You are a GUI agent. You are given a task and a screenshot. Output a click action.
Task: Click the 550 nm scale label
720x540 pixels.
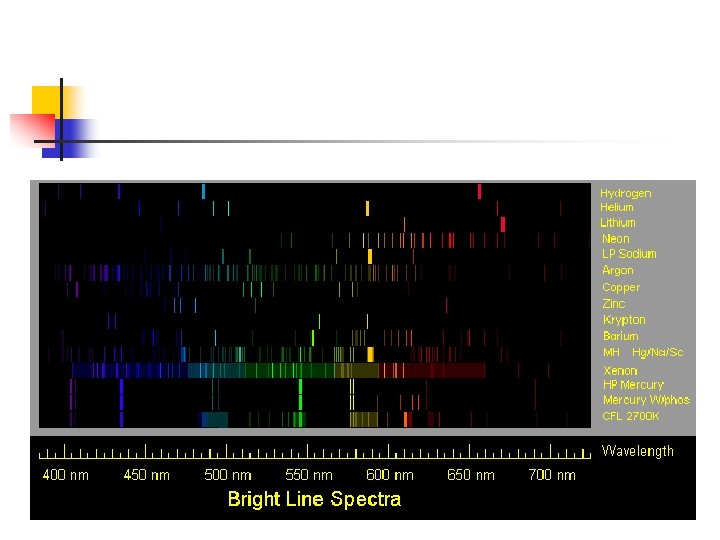(x=309, y=475)
